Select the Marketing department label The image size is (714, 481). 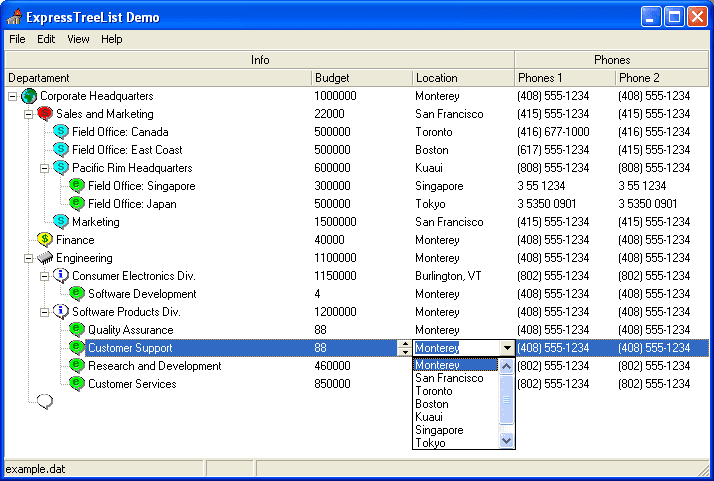coord(96,222)
